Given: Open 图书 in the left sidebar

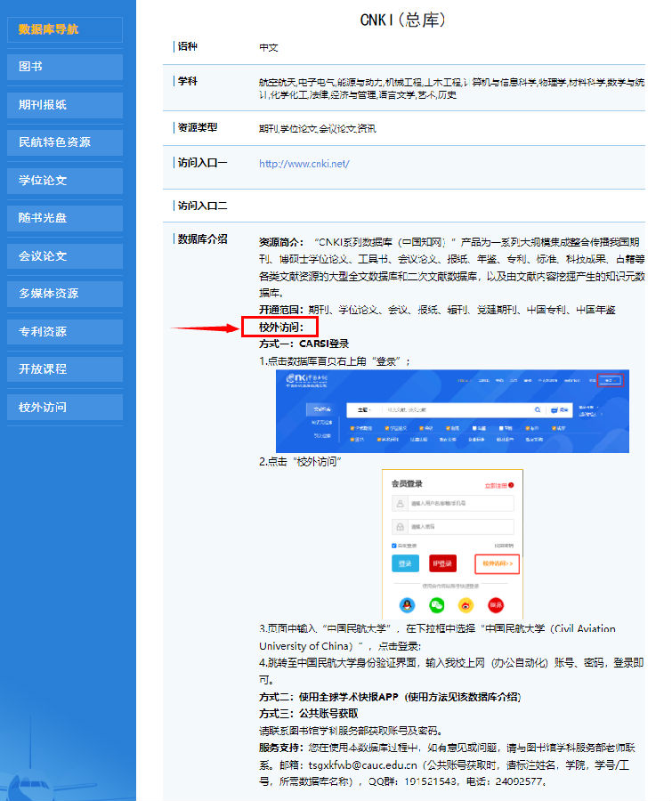Looking at the screenshot, I should pos(64,67).
